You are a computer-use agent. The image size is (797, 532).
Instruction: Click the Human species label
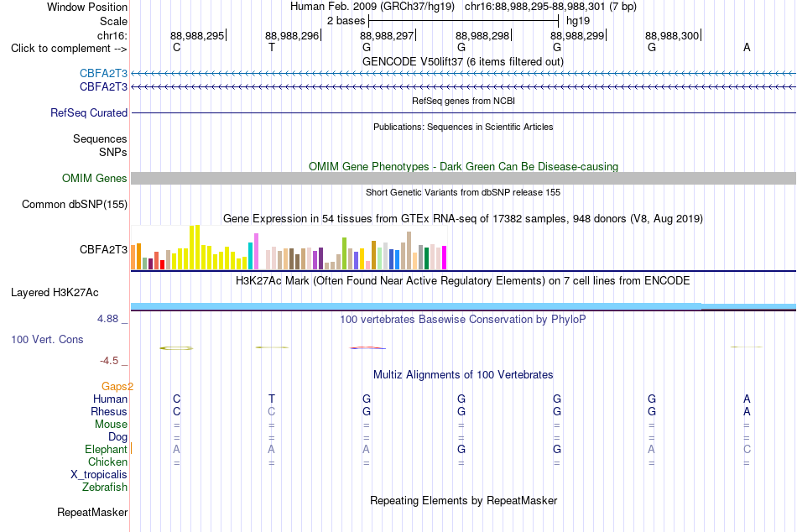[110, 399]
